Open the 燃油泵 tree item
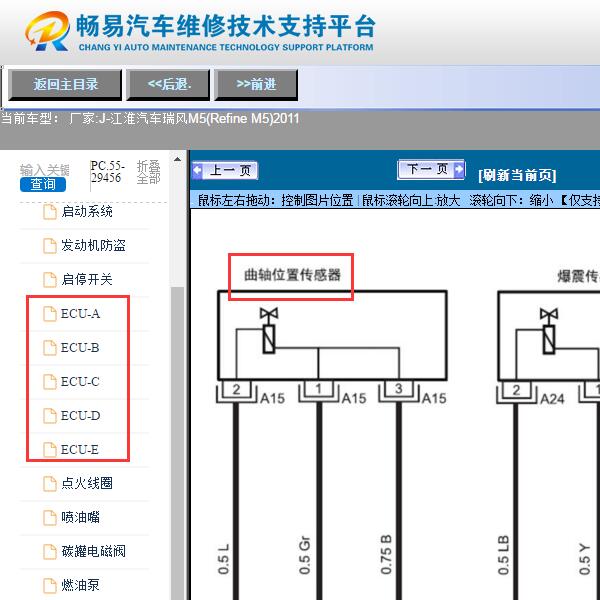The height and width of the screenshot is (600, 600). [x=80, y=585]
